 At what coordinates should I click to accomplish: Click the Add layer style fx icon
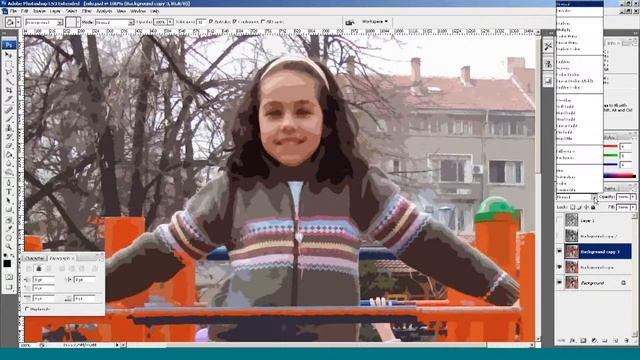573,340
